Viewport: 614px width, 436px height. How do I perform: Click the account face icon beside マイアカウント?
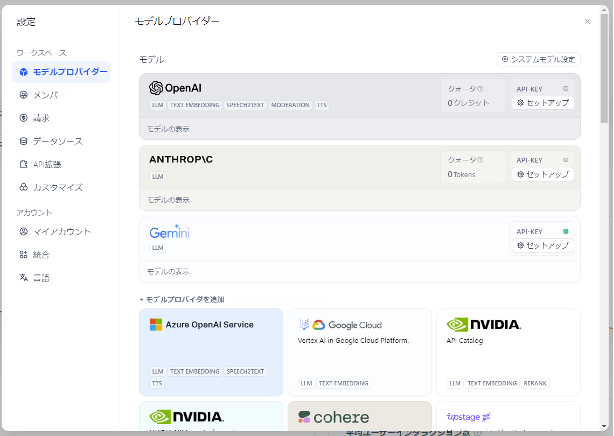click(x=23, y=232)
